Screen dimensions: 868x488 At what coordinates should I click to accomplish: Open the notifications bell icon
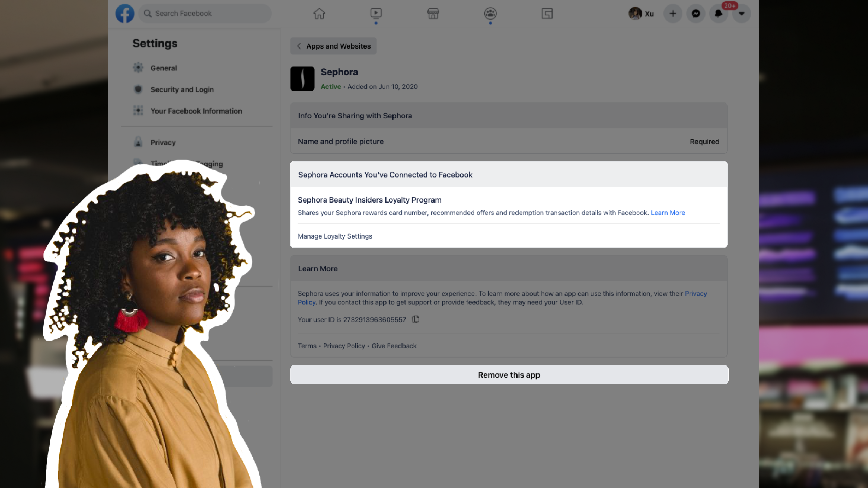[x=718, y=14]
